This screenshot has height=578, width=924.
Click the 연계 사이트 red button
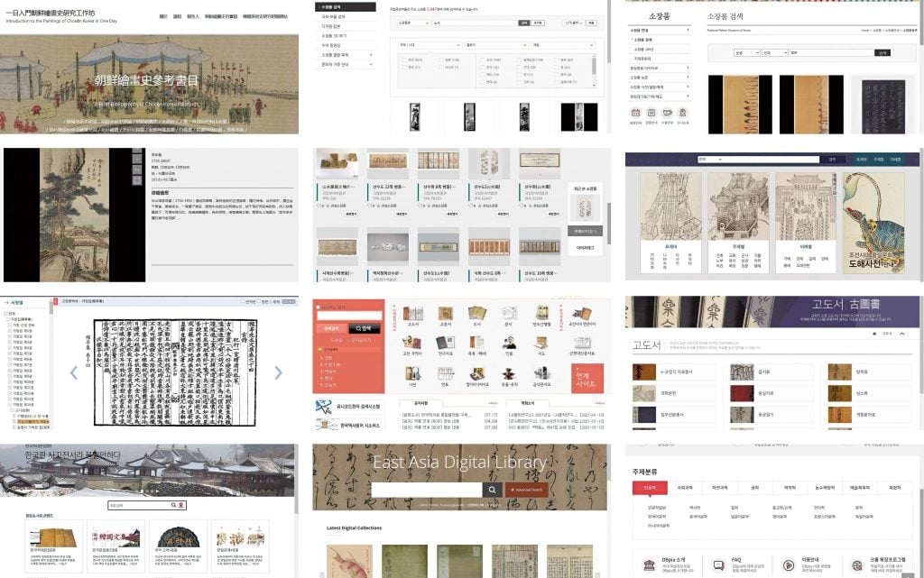click(x=587, y=379)
